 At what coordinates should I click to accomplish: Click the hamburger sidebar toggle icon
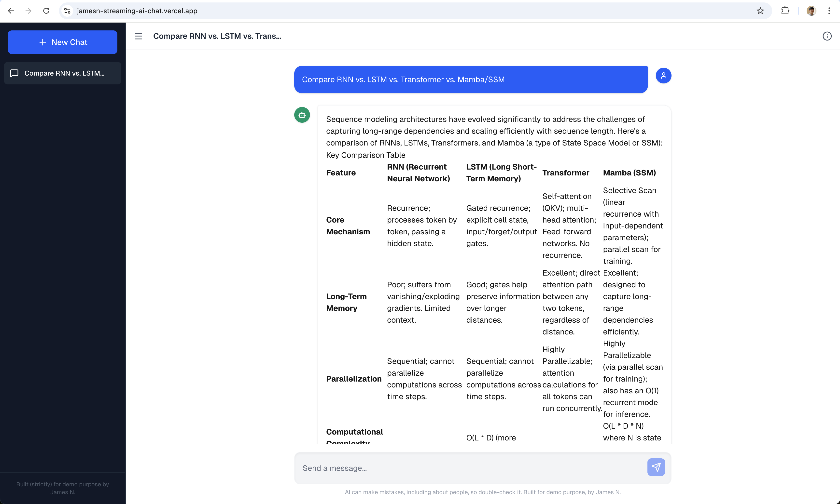click(138, 36)
